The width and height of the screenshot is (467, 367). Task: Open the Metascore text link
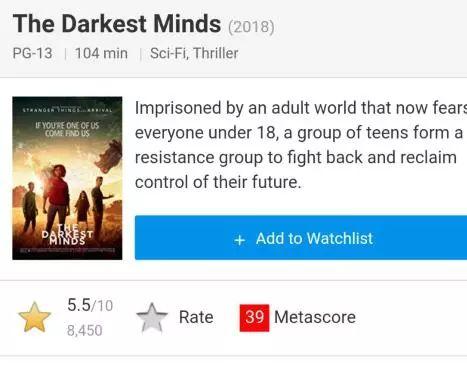[315, 317]
